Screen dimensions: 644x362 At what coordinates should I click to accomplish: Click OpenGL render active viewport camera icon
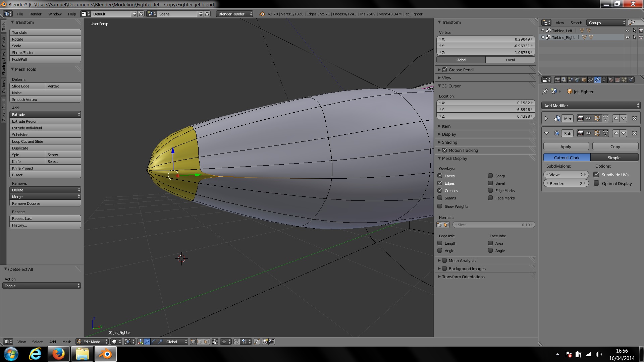tap(265, 342)
